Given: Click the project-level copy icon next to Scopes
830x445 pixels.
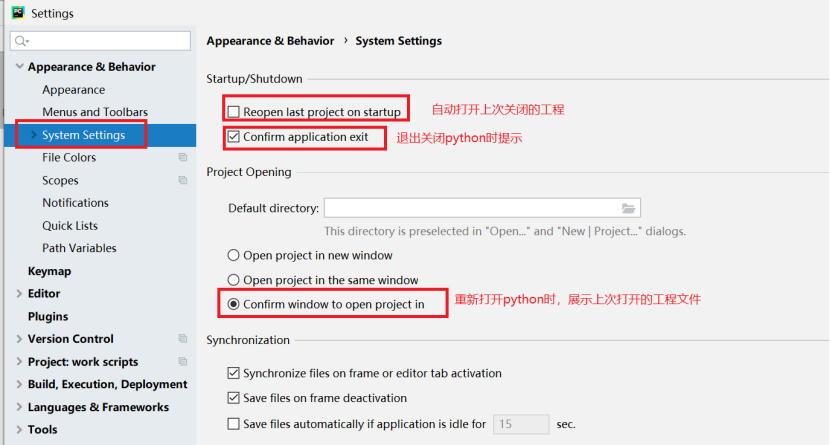Looking at the screenshot, I should click(183, 180).
